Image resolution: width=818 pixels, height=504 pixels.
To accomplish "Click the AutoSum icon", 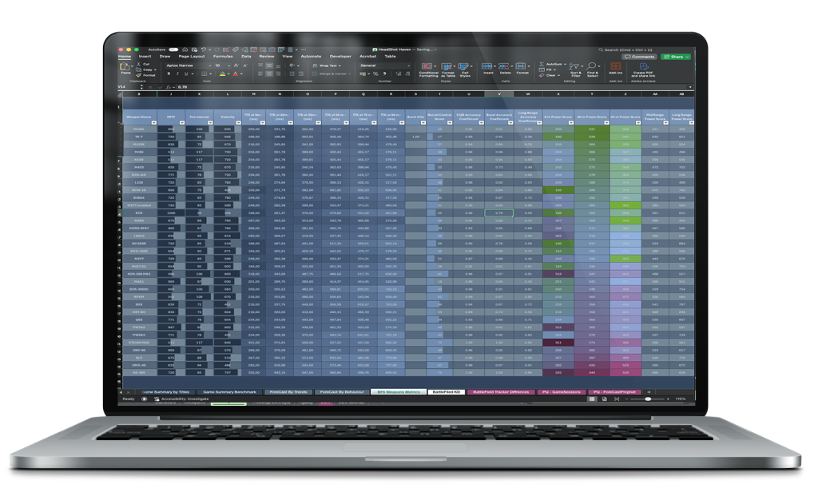I will [552, 63].
